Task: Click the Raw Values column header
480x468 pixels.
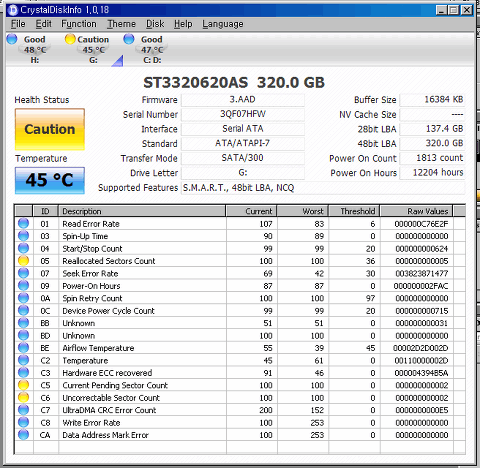Action: 417,211
